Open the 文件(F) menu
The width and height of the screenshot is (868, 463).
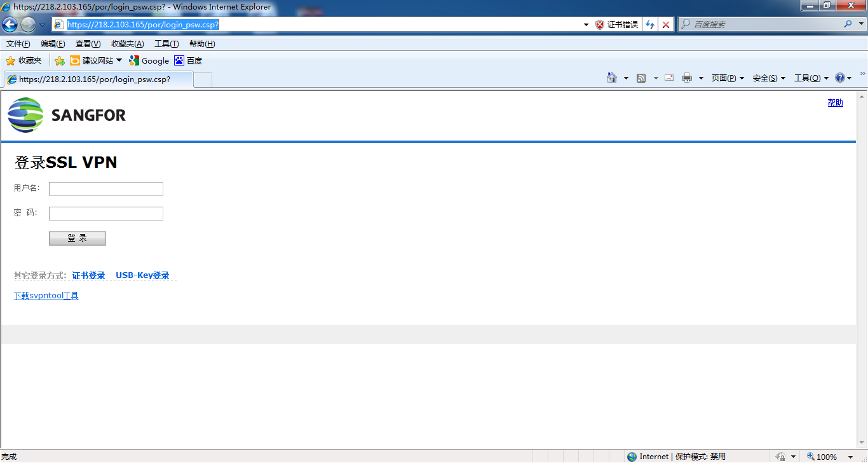18,44
